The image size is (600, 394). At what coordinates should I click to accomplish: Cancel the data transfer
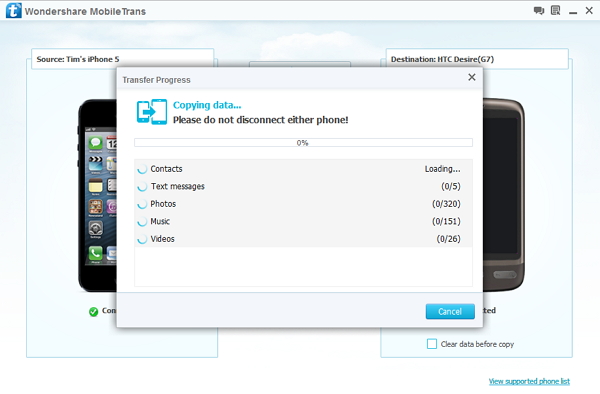[450, 311]
